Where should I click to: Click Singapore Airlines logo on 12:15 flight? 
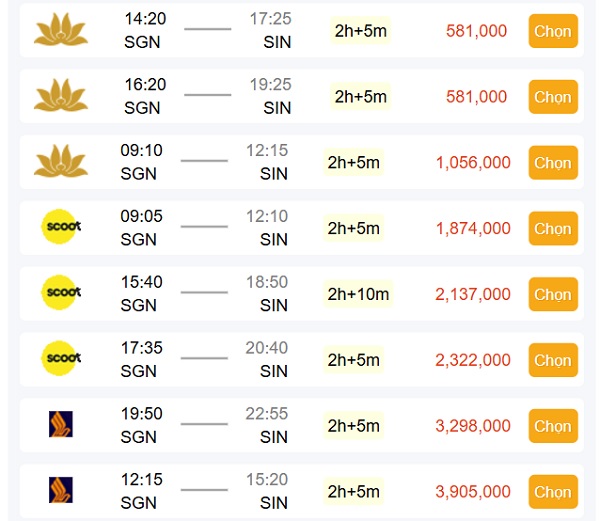click(x=61, y=490)
